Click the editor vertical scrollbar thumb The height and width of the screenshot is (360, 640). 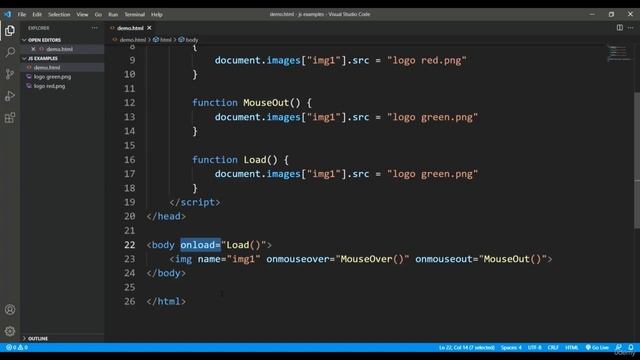pyautogui.click(x=637, y=160)
